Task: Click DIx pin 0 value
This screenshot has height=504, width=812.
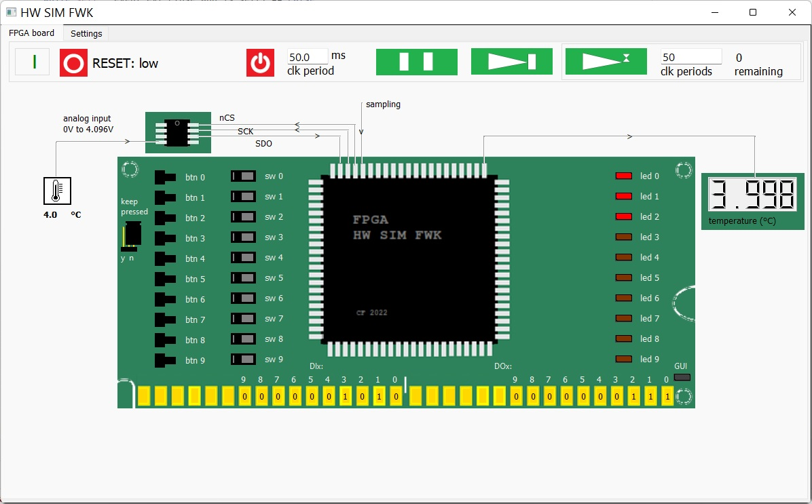Action: coord(396,396)
